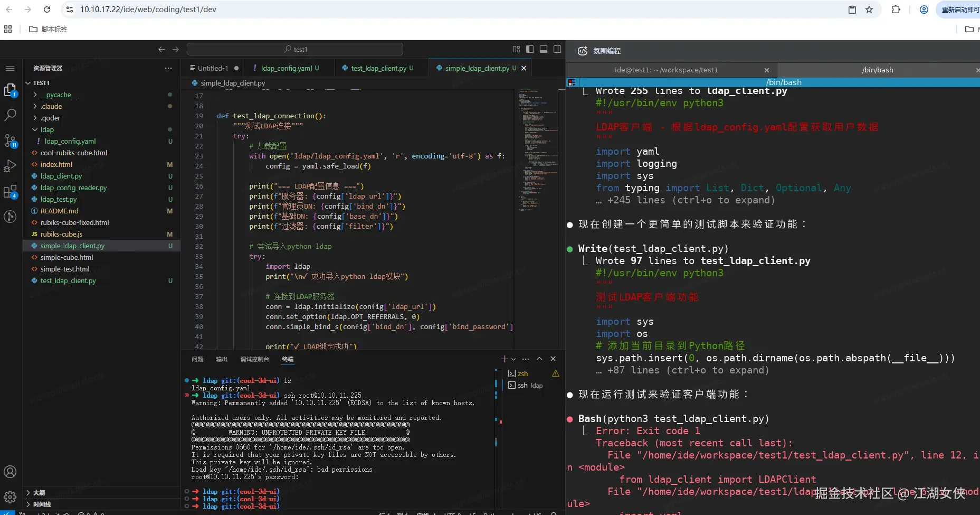Image resolution: width=980 pixels, height=515 pixels.
Task: Switch to the ldap_config.yaml editor tab
Action: pyautogui.click(x=286, y=68)
